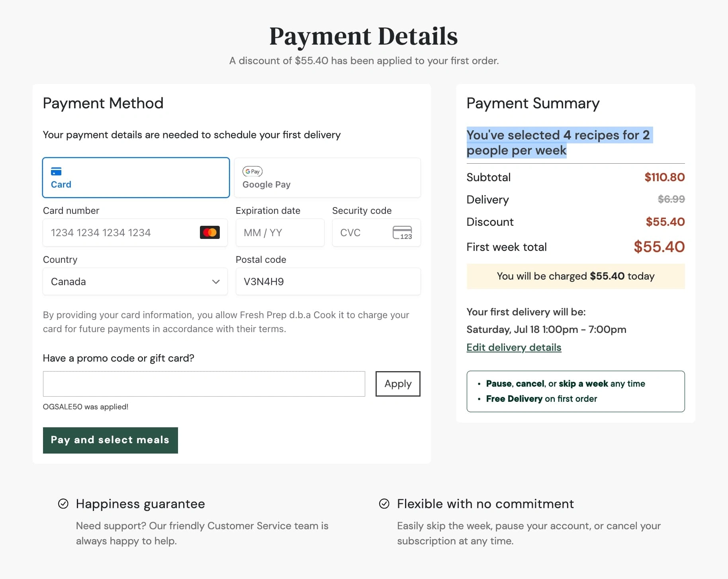Expand the country list via chevron arrow
Image resolution: width=728 pixels, height=579 pixels.
tap(216, 282)
